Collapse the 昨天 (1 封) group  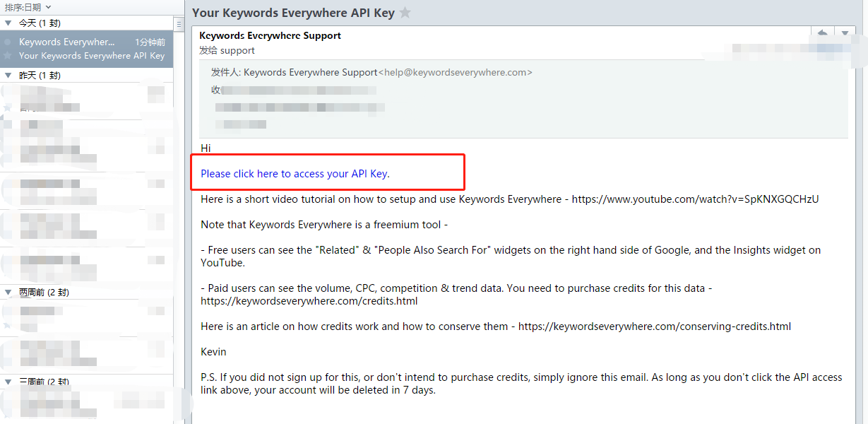click(x=8, y=75)
